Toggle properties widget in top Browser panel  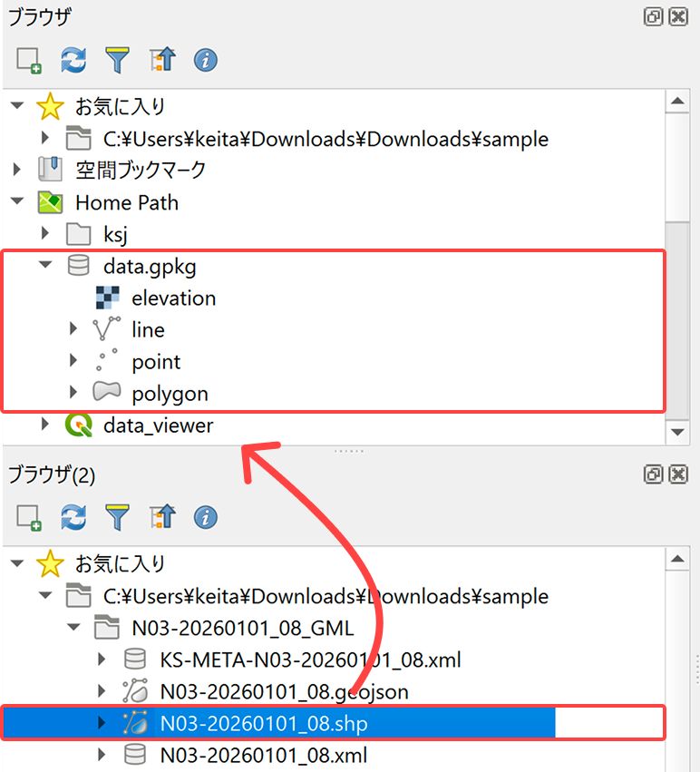click(206, 61)
